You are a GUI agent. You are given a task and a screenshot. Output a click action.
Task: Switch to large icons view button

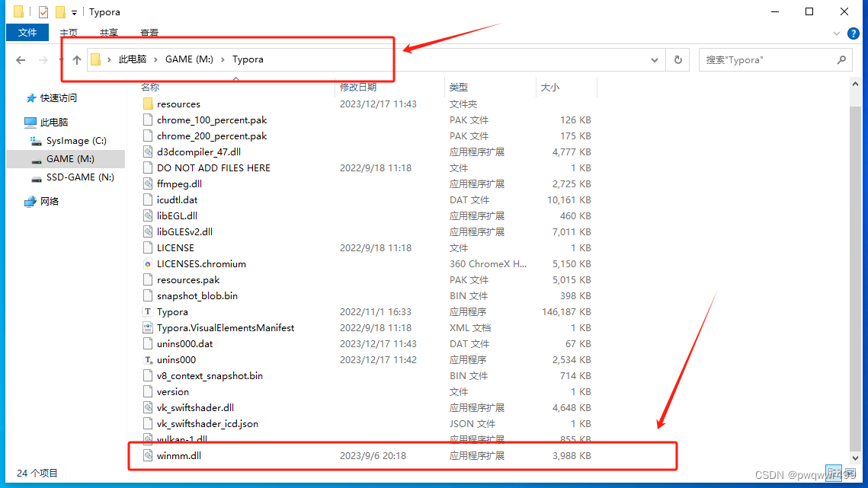tap(850, 473)
